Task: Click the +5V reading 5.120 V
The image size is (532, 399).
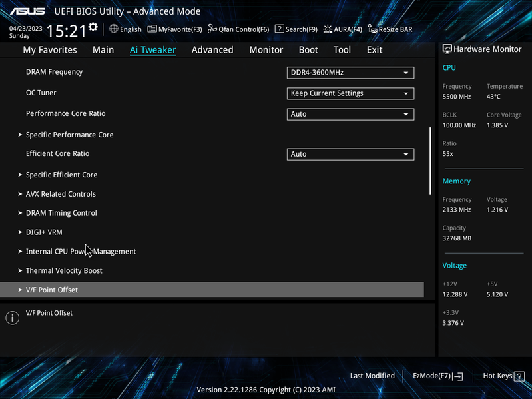Action: (497, 294)
